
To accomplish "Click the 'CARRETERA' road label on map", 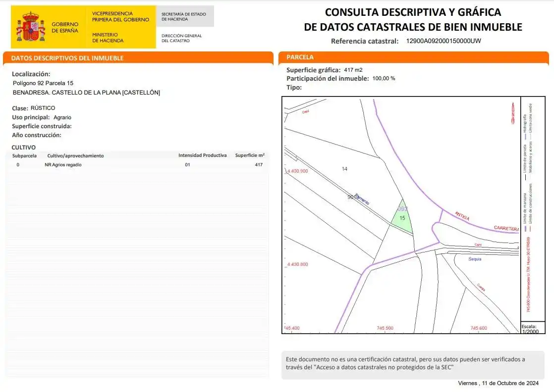I will 506,228.
